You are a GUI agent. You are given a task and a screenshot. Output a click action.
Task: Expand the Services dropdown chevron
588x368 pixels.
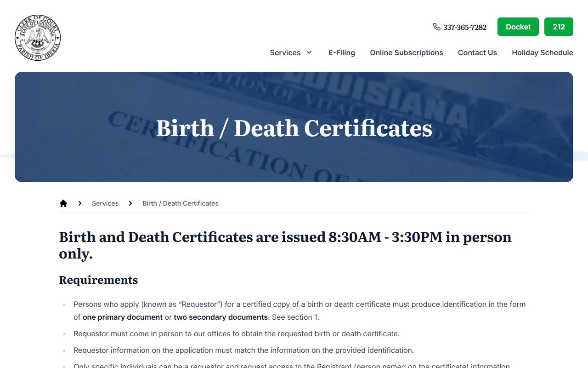(x=309, y=52)
